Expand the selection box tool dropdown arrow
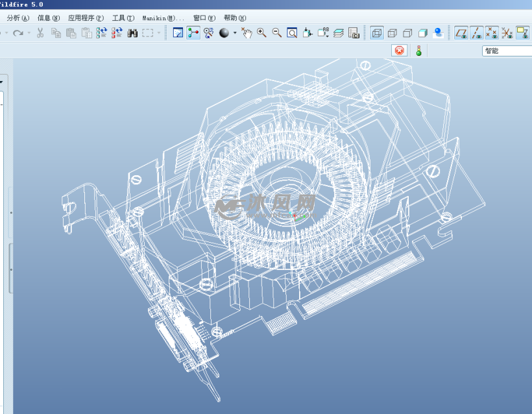Viewport: 532px width, 414px height. [159, 32]
